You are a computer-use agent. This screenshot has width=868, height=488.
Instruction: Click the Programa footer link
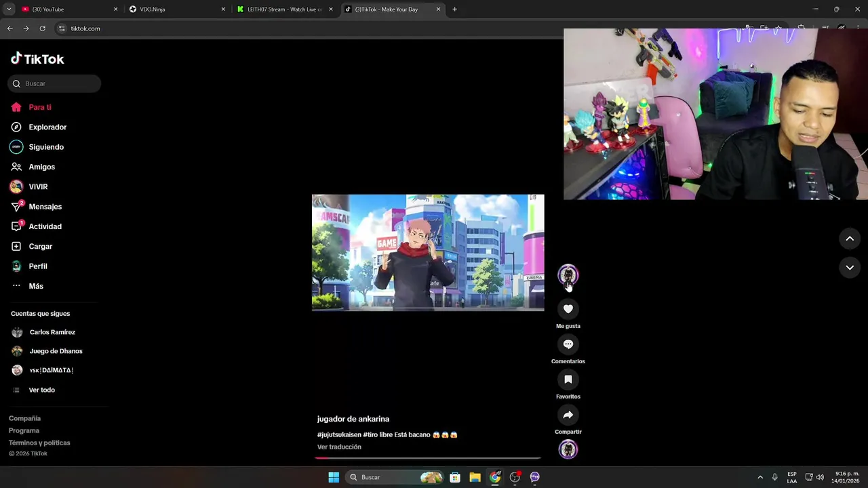(24, 430)
